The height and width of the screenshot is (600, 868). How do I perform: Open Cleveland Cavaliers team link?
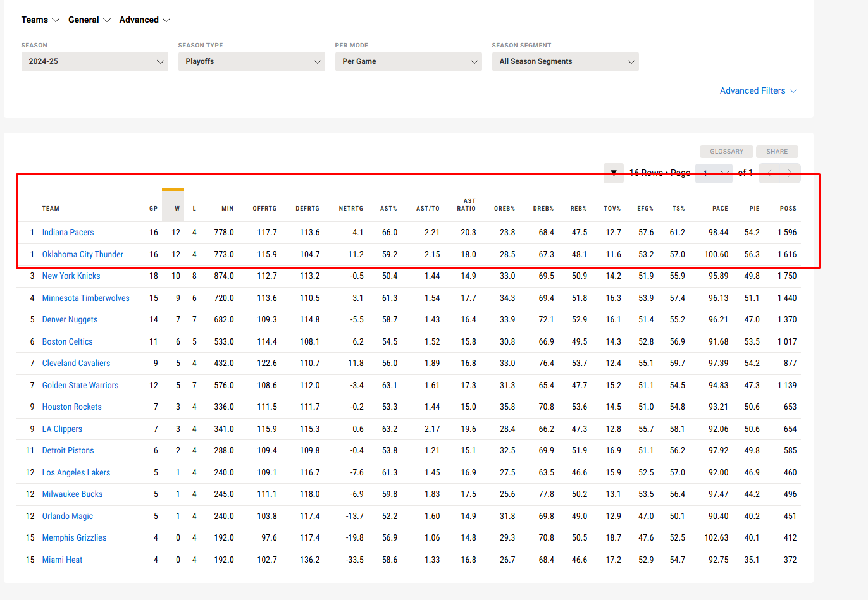coord(76,363)
